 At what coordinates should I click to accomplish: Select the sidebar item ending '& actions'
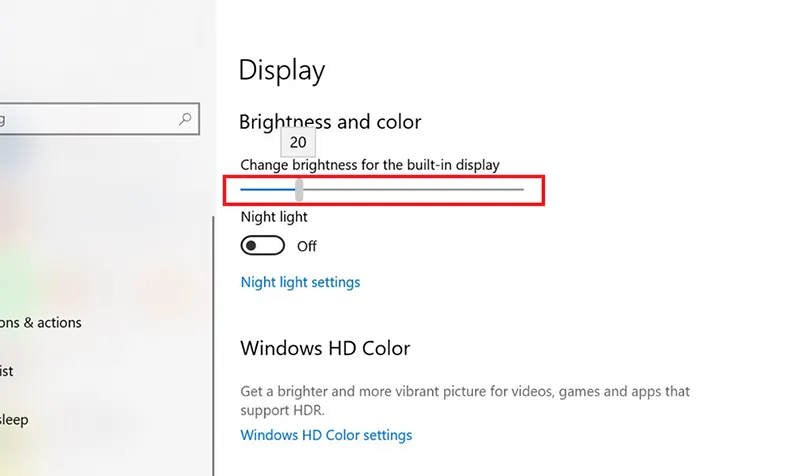point(41,322)
